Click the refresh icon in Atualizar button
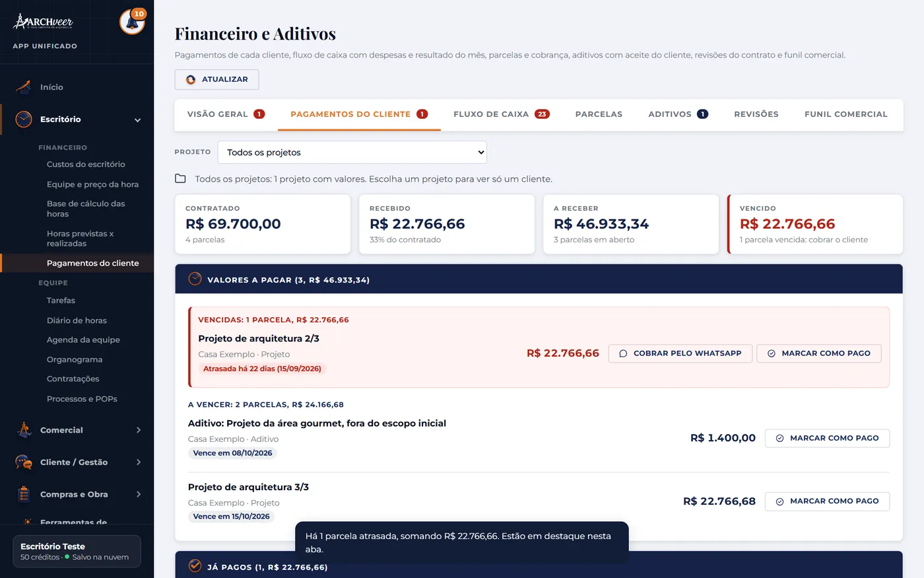 click(x=191, y=79)
